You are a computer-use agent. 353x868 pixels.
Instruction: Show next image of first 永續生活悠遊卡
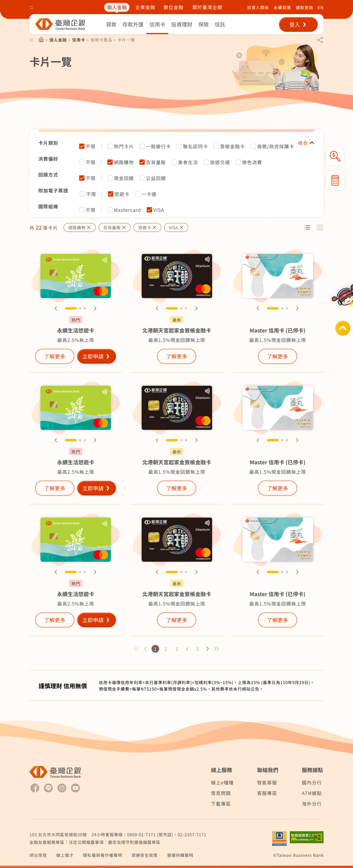(95, 308)
